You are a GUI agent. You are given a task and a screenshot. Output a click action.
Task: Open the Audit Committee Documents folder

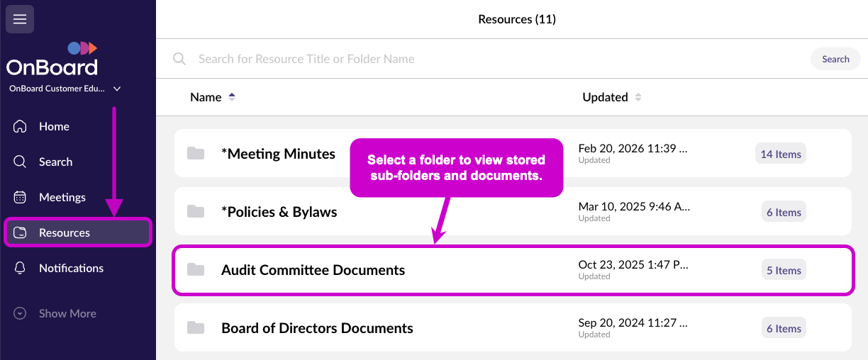313,270
